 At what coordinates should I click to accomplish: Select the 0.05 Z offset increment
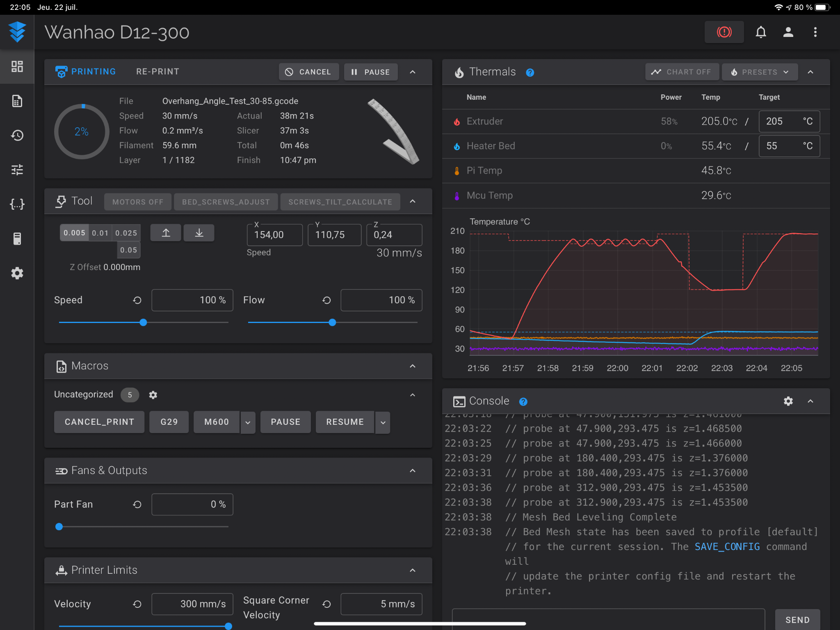pos(128,250)
